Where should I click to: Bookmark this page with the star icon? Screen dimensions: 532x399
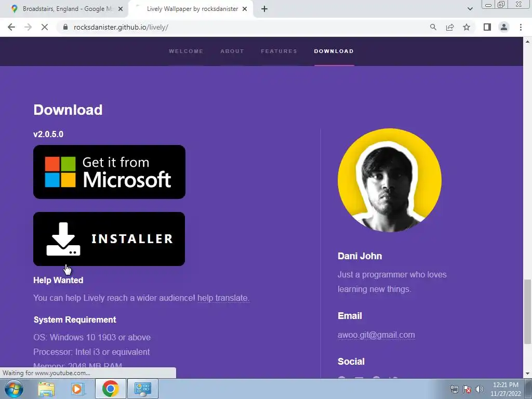coord(467,27)
